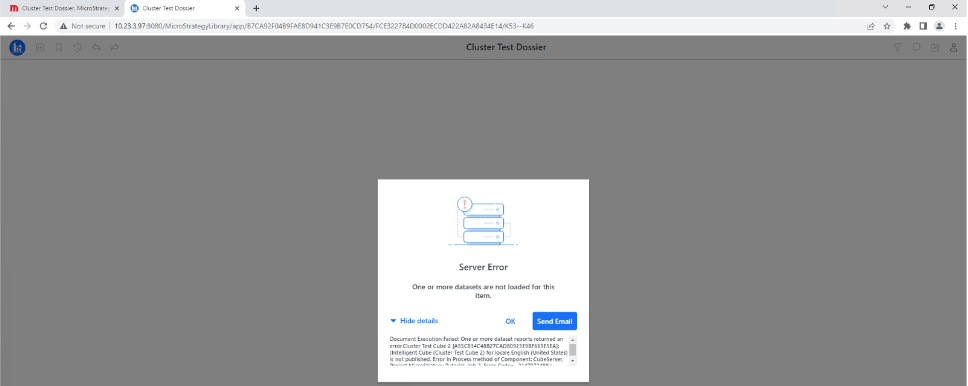Viewport: 968px width, 386px height.
Task: Open Chrome three-dot menu
Action: pos(955,26)
